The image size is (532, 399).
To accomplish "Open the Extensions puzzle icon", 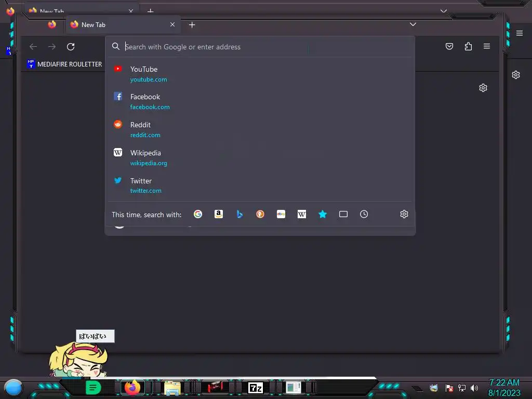I will [x=468, y=46].
